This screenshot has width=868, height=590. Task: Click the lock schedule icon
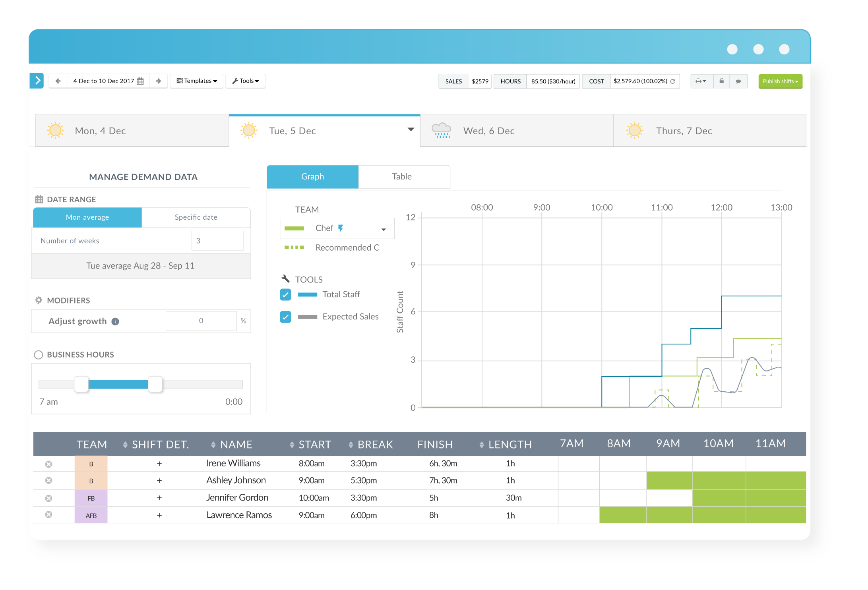[721, 81]
